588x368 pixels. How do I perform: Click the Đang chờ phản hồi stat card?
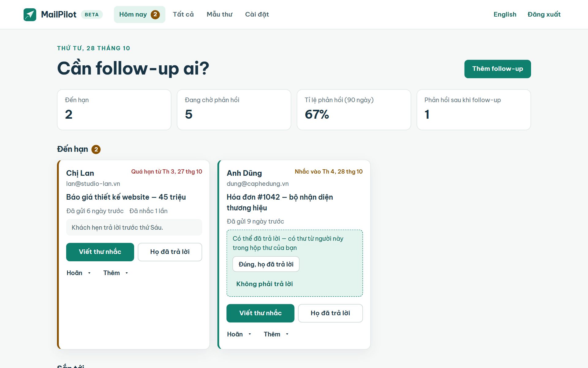(234, 110)
